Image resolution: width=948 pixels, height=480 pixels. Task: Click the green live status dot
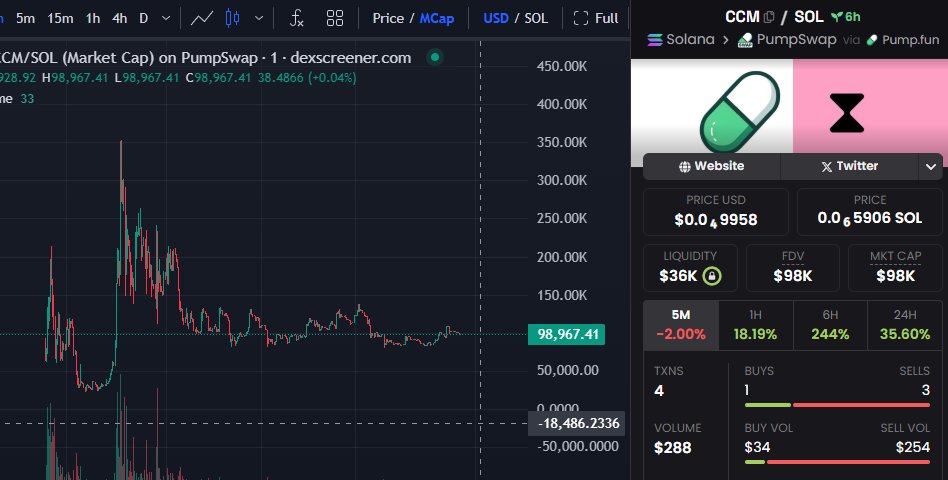point(435,57)
